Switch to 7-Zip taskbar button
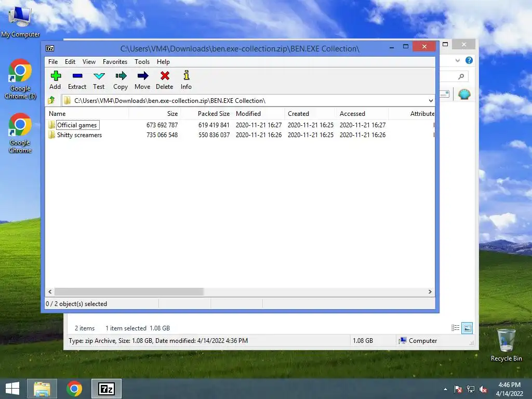The image size is (532, 399). pyautogui.click(x=107, y=389)
